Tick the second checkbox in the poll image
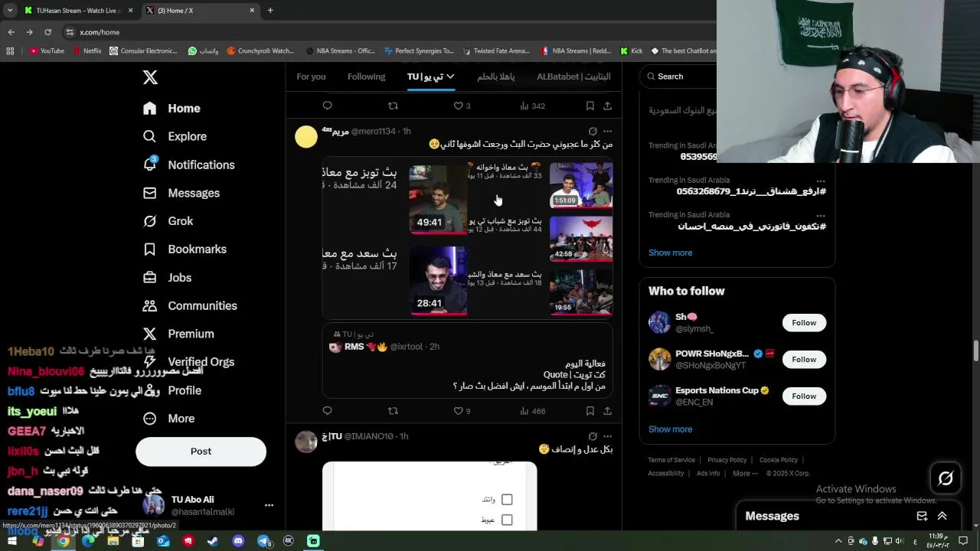The height and width of the screenshot is (551, 980). point(507,520)
